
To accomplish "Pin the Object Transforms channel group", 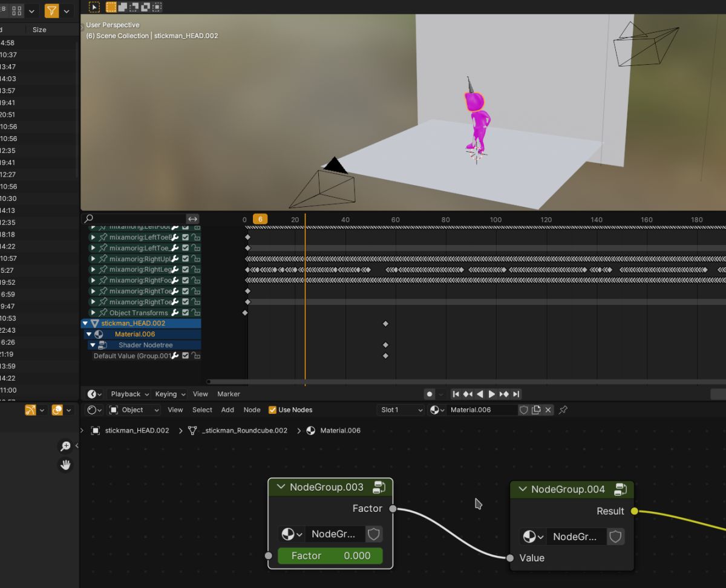I will pos(103,313).
